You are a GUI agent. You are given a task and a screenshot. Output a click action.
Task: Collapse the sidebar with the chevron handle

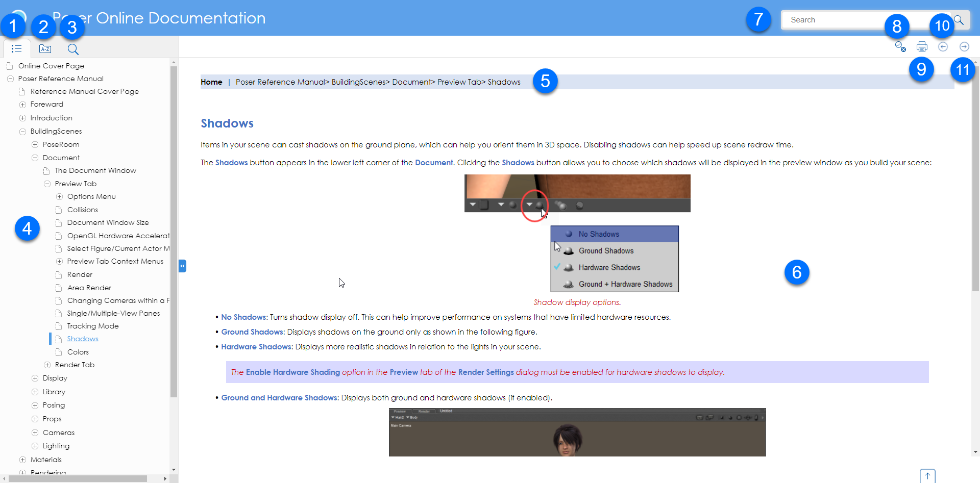point(182,266)
